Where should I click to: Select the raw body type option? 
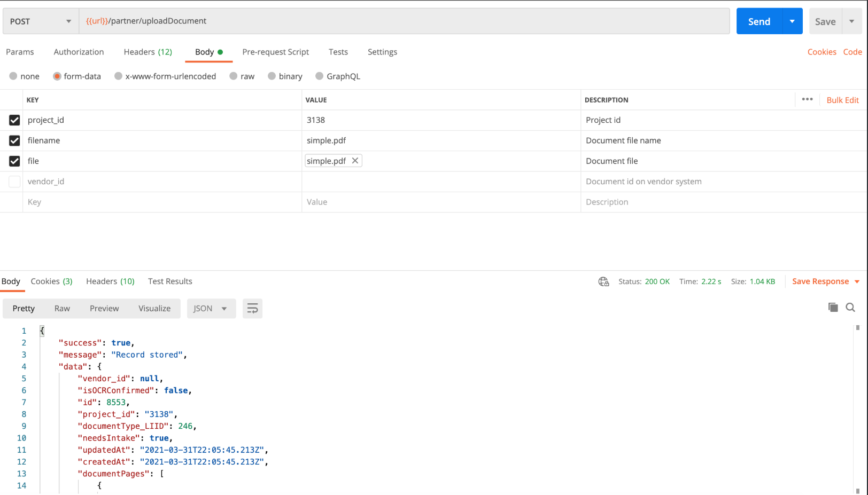pyautogui.click(x=234, y=76)
